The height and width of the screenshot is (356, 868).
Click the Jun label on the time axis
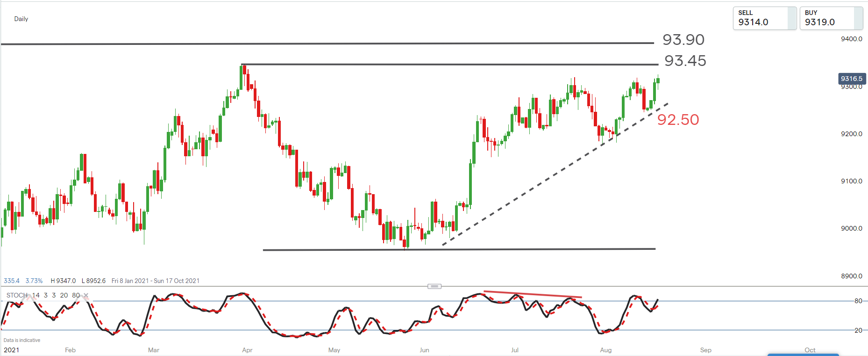point(424,350)
